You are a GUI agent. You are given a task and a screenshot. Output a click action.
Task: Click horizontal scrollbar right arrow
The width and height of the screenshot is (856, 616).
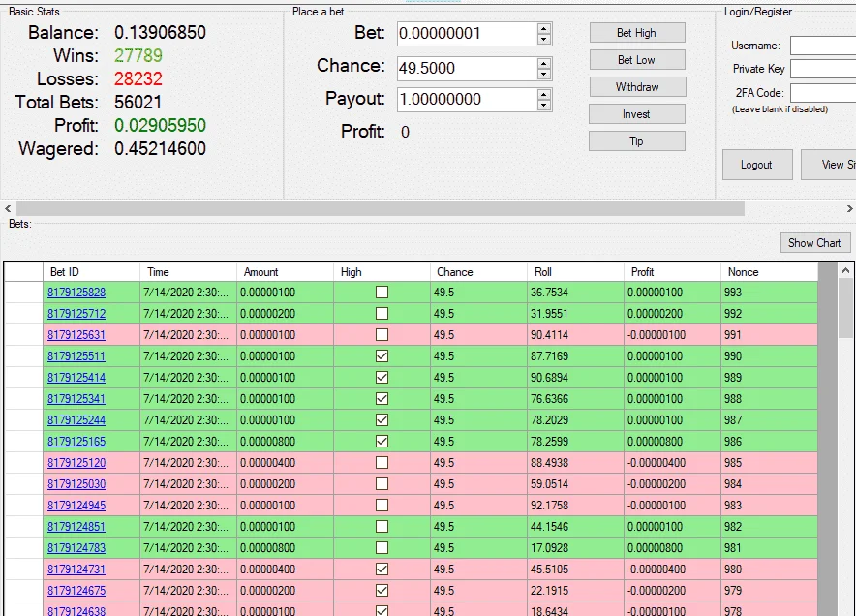[849, 208]
